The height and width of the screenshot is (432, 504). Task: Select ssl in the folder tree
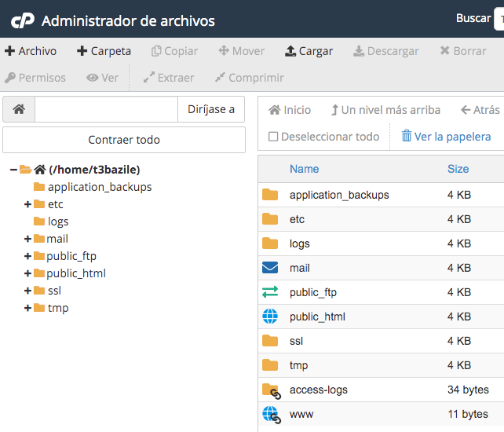pyautogui.click(x=54, y=291)
